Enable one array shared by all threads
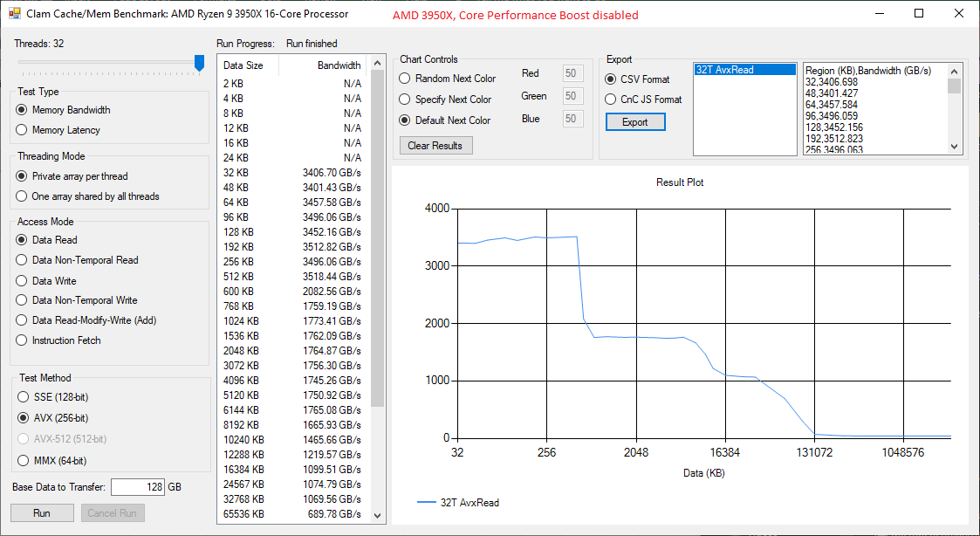This screenshot has width=980, height=536. (x=20, y=196)
